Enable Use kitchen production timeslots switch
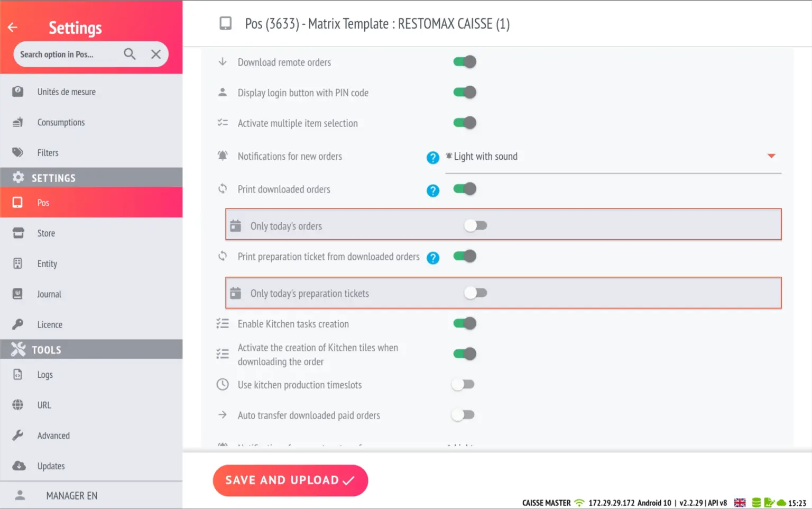Image resolution: width=812 pixels, height=509 pixels. 463,385
